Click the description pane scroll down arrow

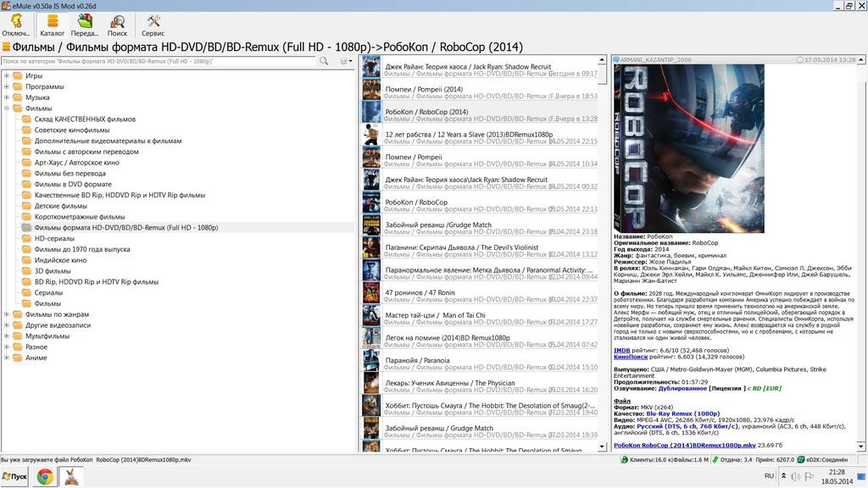[x=861, y=446]
